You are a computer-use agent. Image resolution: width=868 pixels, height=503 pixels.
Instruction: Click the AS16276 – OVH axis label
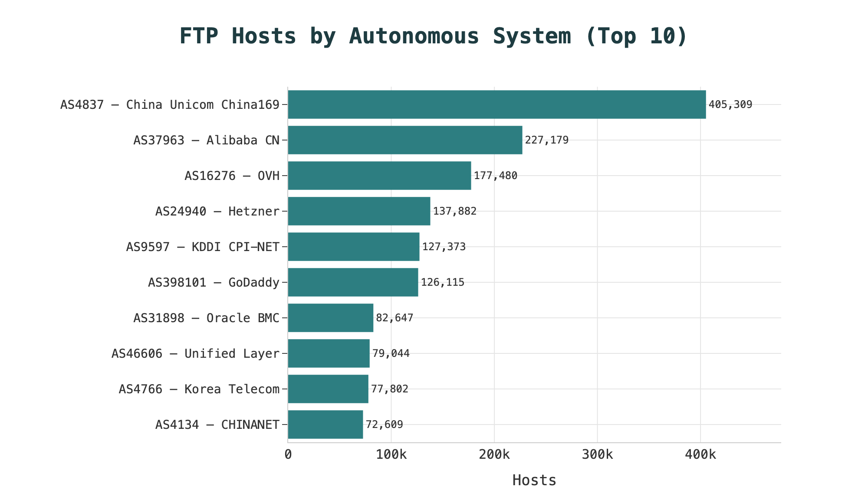pyautogui.click(x=232, y=176)
